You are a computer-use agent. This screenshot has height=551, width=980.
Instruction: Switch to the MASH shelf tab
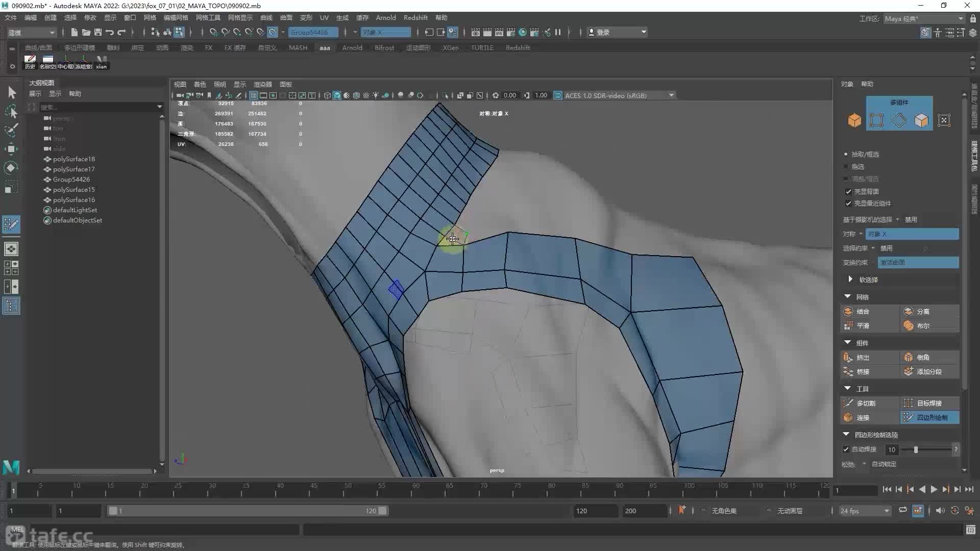[298, 47]
